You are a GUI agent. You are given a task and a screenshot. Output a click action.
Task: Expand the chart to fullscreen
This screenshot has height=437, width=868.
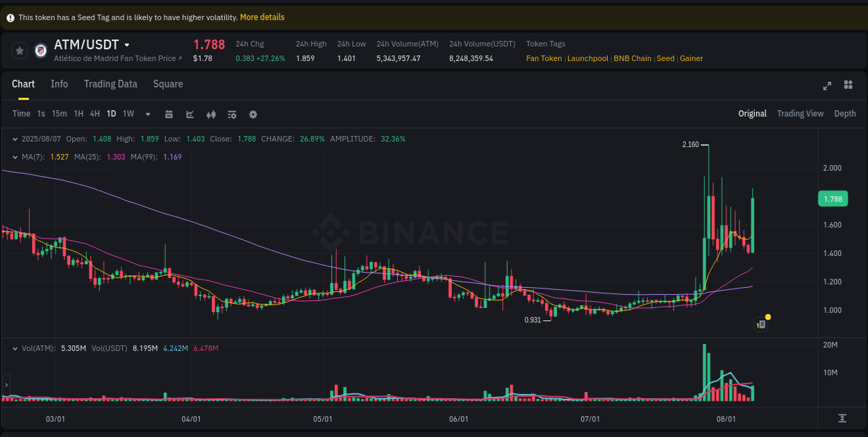[x=827, y=85]
